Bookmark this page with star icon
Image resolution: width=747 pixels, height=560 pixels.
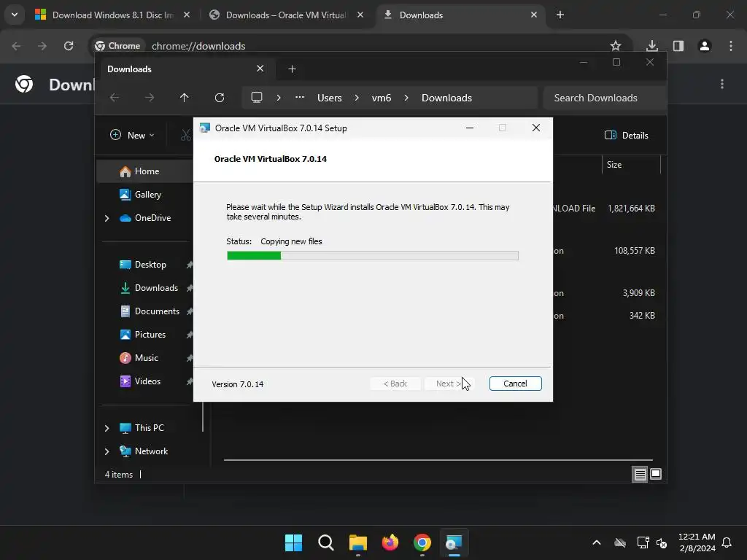coord(616,46)
